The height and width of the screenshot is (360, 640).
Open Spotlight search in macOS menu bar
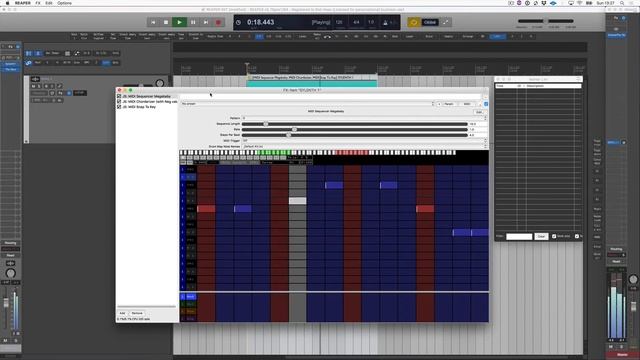[622, 3]
